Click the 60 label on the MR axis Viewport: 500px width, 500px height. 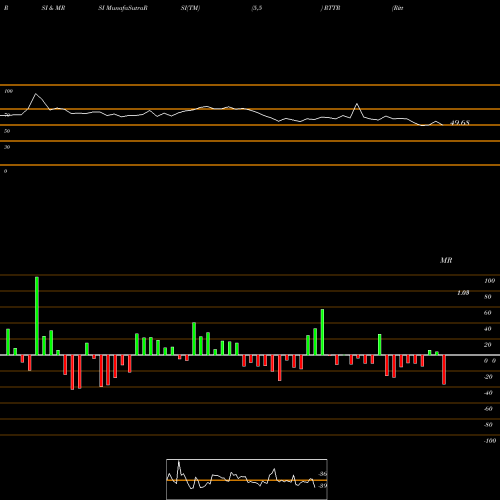(x=488, y=313)
